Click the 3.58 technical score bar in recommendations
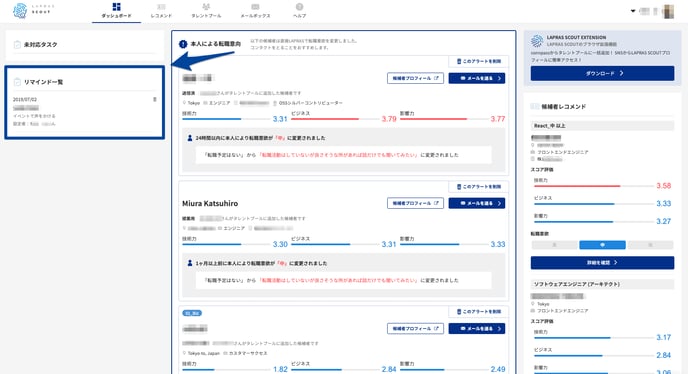Viewport: 688px width, 374px height. pyautogui.click(x=594, y=186)
